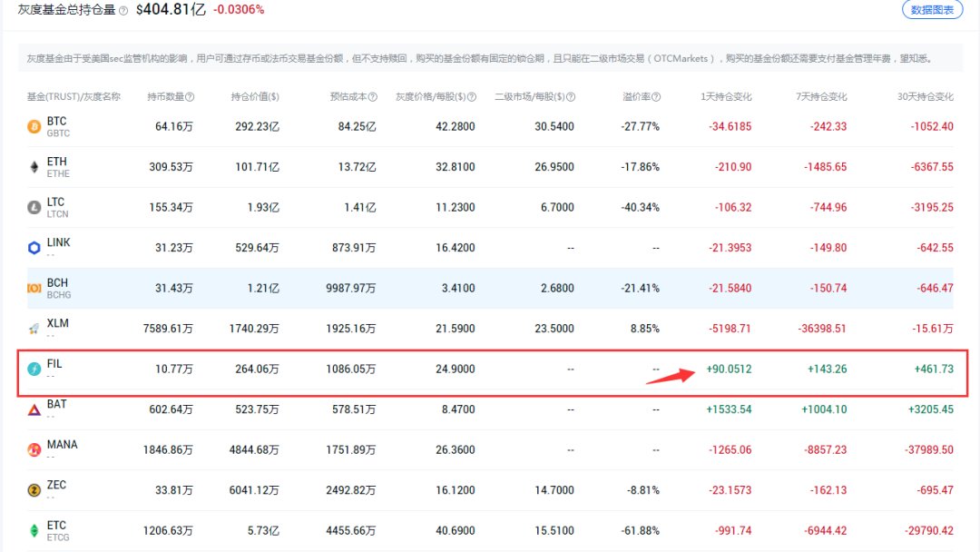Open the MANA fund name

pos(63,445)
